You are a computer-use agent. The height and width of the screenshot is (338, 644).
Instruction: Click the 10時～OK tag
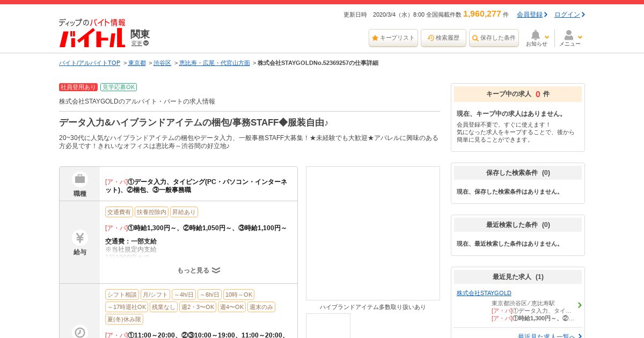[239, 295]
